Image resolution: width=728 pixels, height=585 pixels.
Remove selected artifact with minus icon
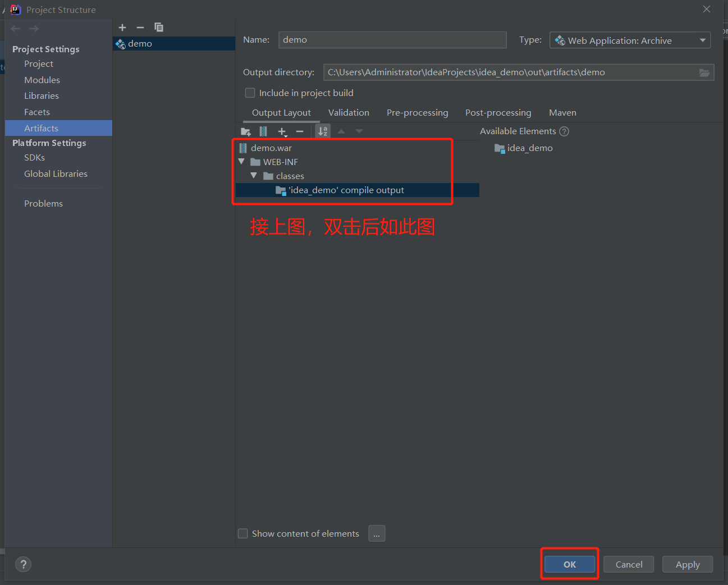[140, 28]
